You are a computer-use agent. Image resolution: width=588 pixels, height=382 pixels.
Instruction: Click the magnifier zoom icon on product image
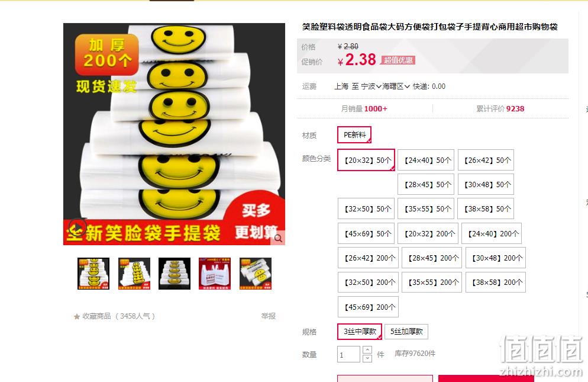pos(278,238)
